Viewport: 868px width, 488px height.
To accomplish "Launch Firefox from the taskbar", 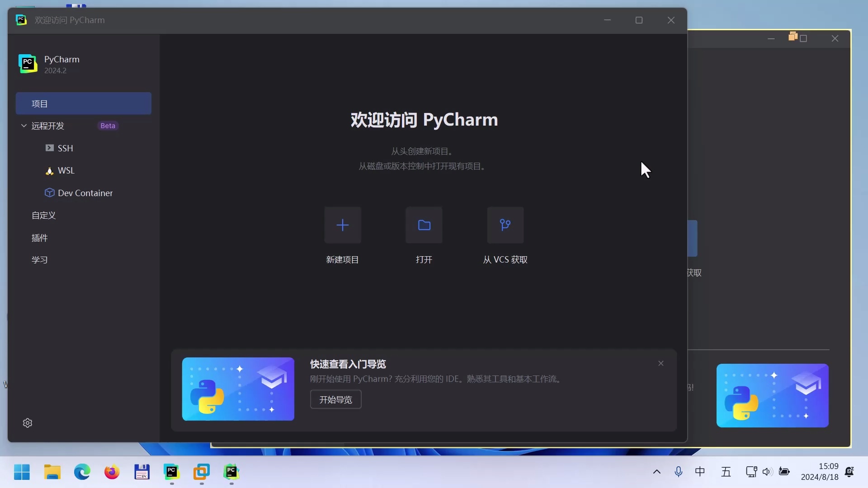I will 112,472.
